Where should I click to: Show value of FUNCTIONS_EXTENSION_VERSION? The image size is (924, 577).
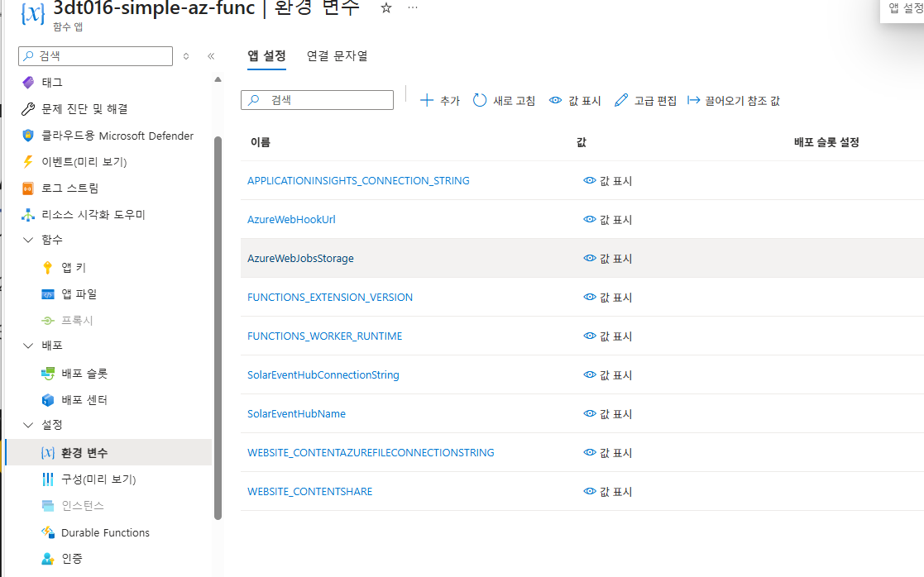(x=607, y=298)
